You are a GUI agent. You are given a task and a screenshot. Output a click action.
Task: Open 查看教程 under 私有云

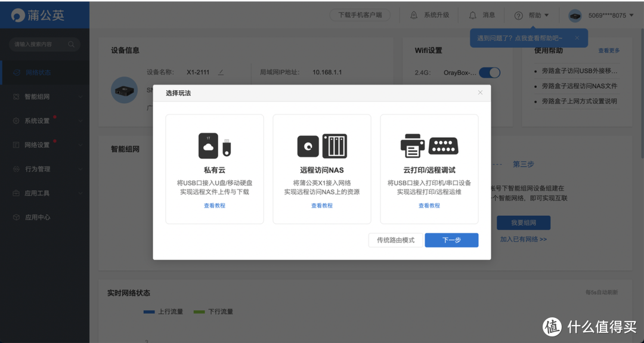[x=215, y=205]
